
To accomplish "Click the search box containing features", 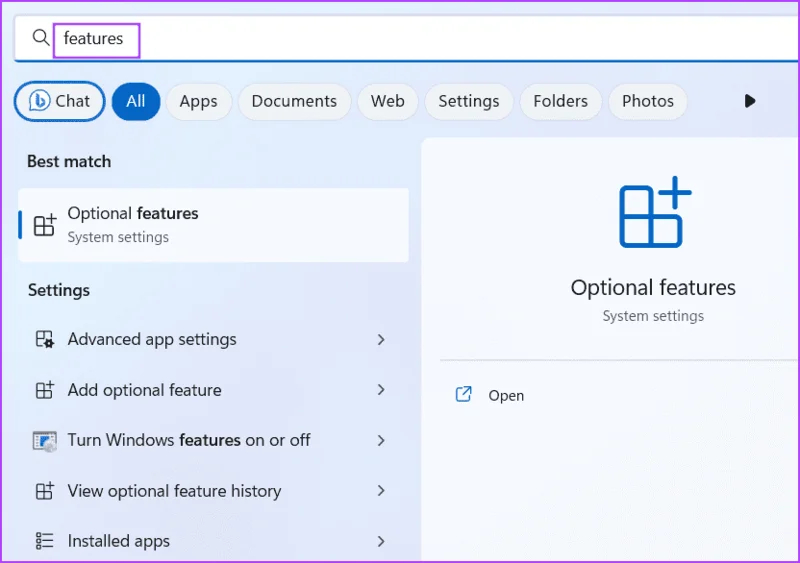I will pyautogui.click(x=406, y=39).
